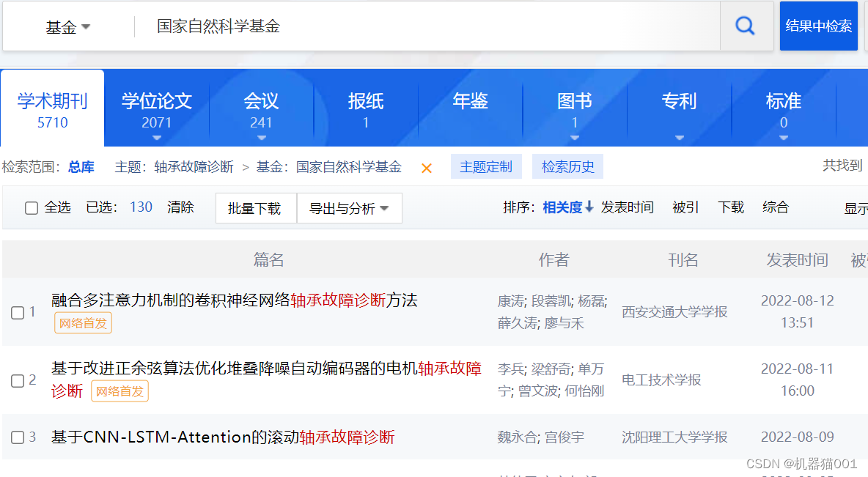Click 清除 to clear selection

point(180,207)
